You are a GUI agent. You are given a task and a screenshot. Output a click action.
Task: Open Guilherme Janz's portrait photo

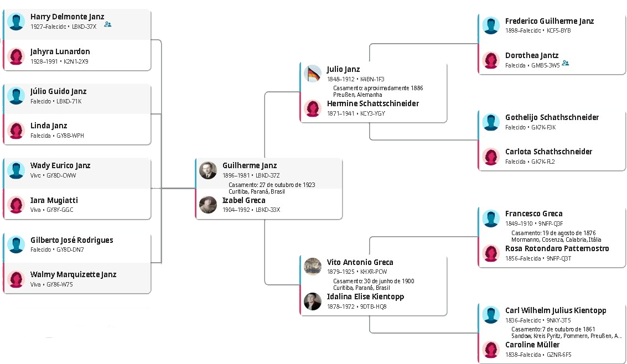click(x=208, y=170)
